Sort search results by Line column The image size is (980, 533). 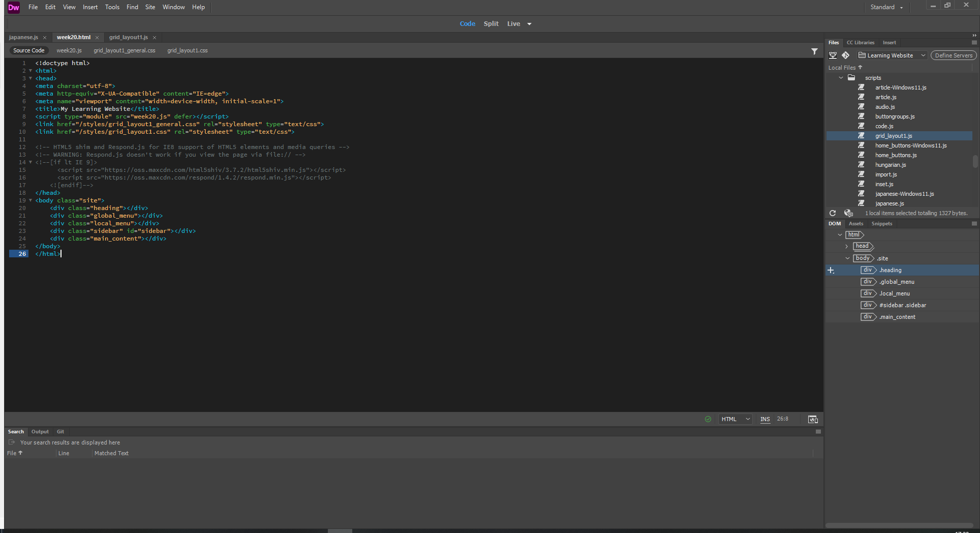64,453
